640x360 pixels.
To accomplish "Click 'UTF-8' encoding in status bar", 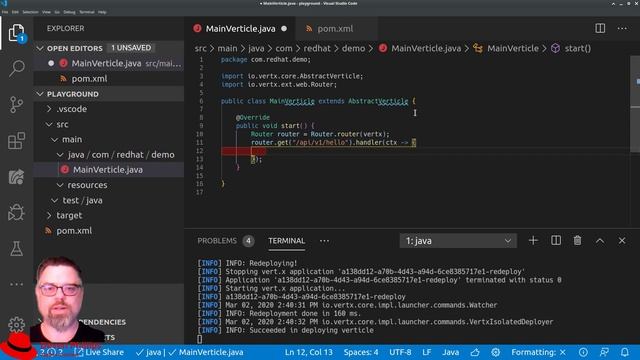I will tap(400, 352).
